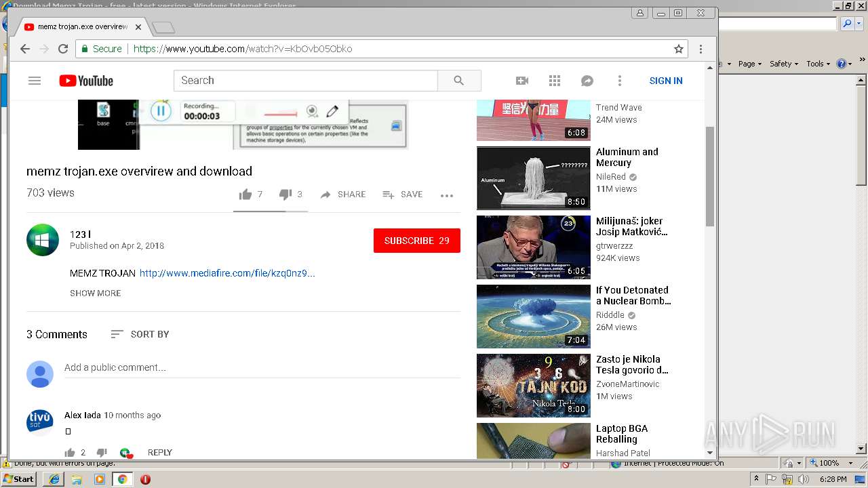Open the YouTube apps grid icon
The image size is (868, 488).
[555, 81]
